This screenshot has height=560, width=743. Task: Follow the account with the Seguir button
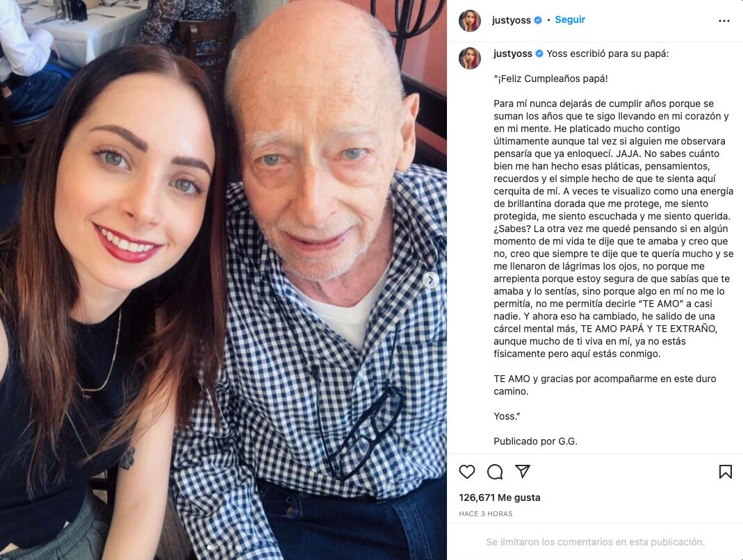tap(570, 20)
